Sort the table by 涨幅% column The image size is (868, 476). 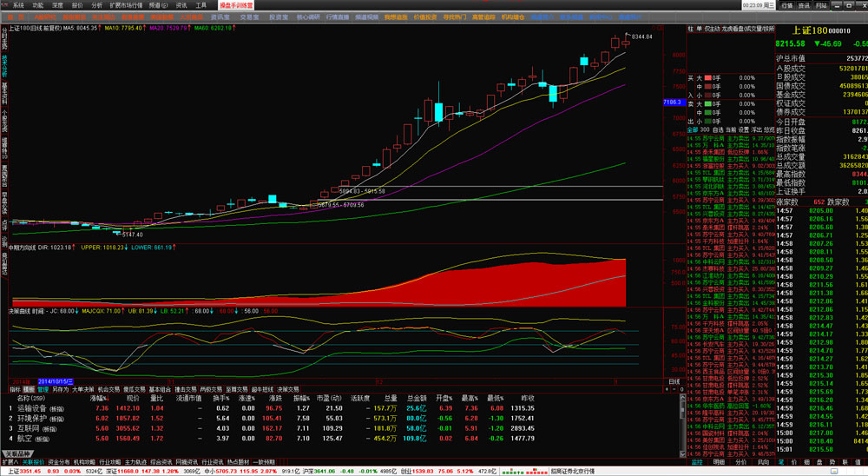[99, 398]
